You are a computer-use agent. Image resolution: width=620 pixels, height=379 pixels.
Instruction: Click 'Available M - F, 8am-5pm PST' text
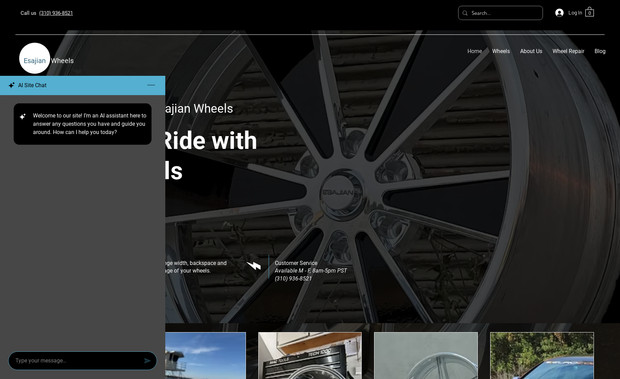[310, 271]
